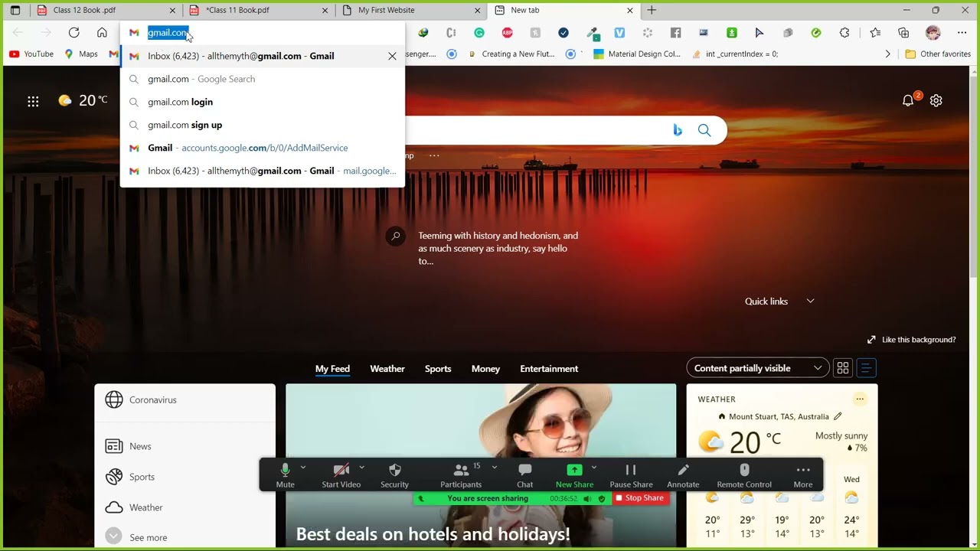980x551 pixels.
Task: Start a New Share in Zoom
Action: 574,475
